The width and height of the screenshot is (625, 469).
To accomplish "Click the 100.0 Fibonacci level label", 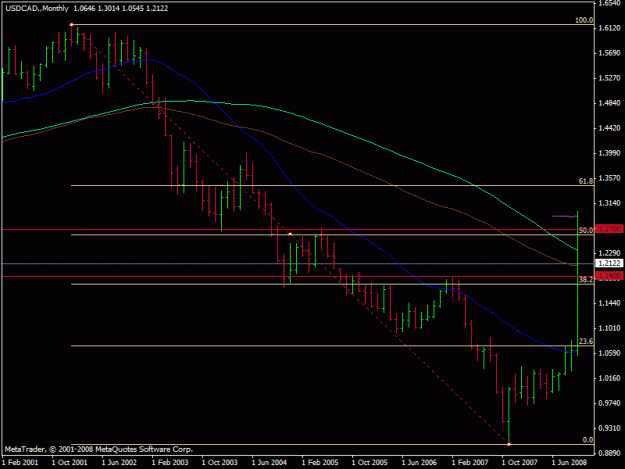I will [x=584, y=20].
